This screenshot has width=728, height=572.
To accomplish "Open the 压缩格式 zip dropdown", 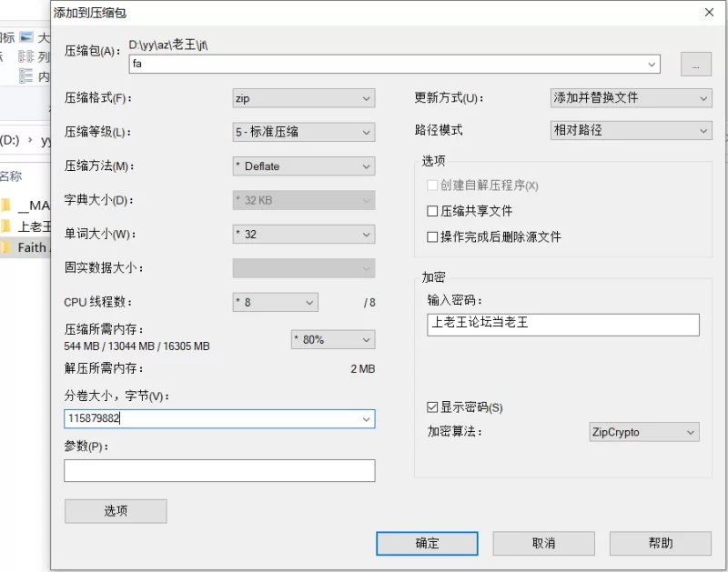I will pos(304,98).
